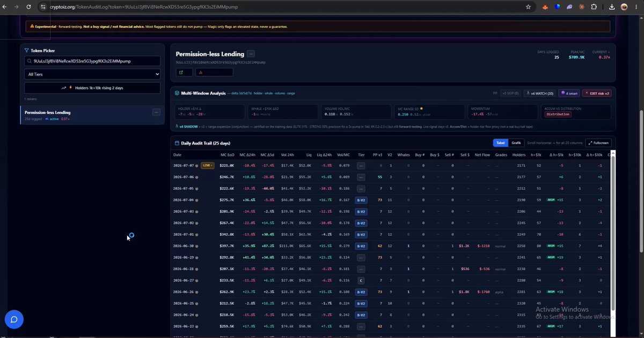Click the B-V2 tier badge on 2026-07-04 row
Screen dimensions: 644x338
(361, 200)
